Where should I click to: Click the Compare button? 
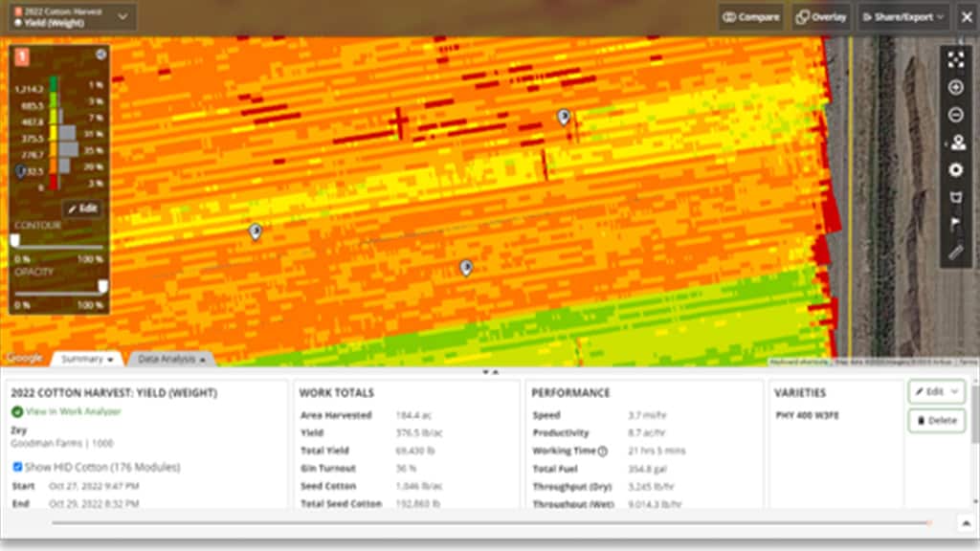pos(750,17)
